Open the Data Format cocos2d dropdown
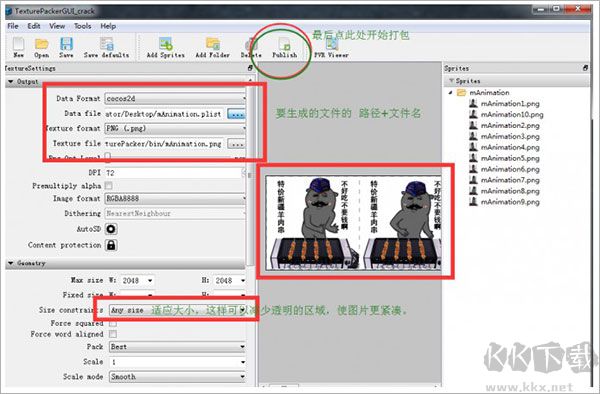The width and height of the screenshot is (600, 394). pos(175,98)
